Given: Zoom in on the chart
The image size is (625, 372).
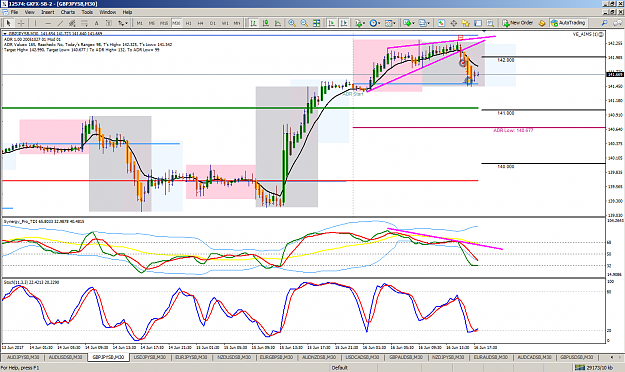Looking at the screenshot, I should click(x=292, y=23).
